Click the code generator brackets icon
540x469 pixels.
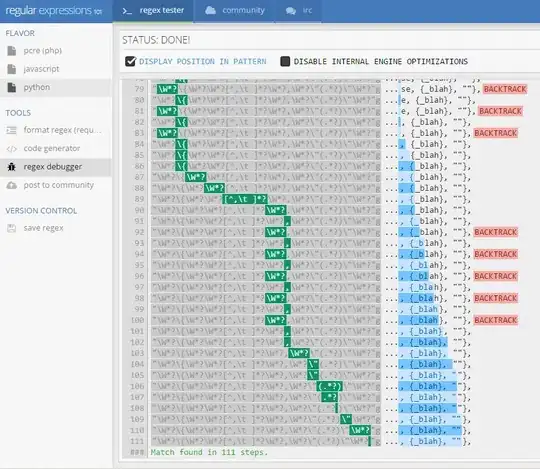[x=11, y=149]
